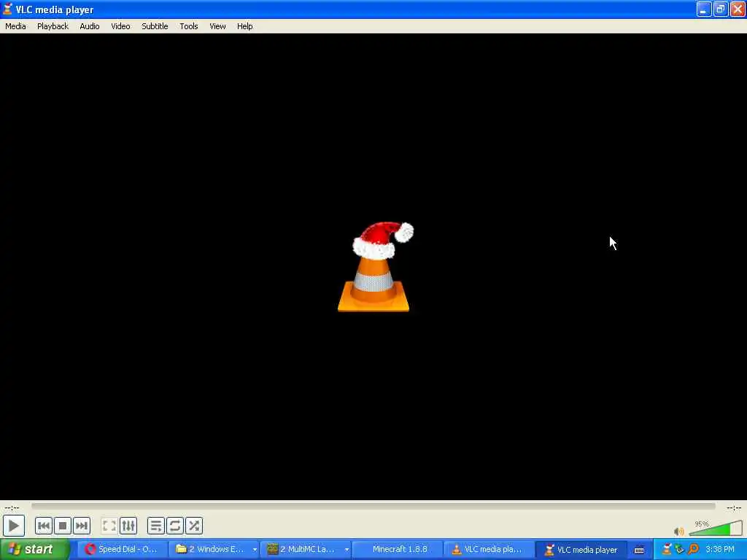Click the remaining time label at right
Screen dimensions: 747x560
click(734, 507)
